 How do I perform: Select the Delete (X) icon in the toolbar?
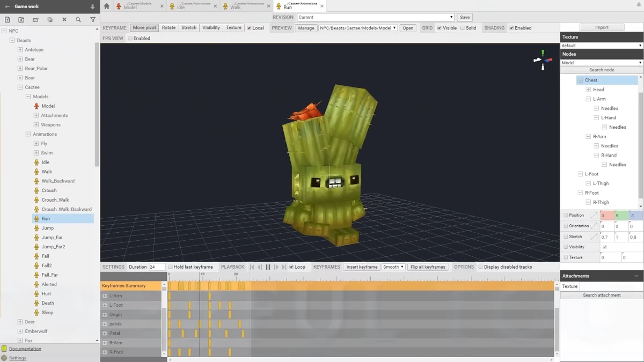point(64,19)
